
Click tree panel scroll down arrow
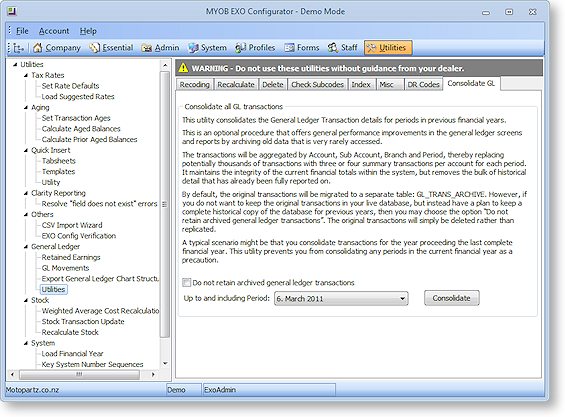pyautogui.click(x=165, y=364)
